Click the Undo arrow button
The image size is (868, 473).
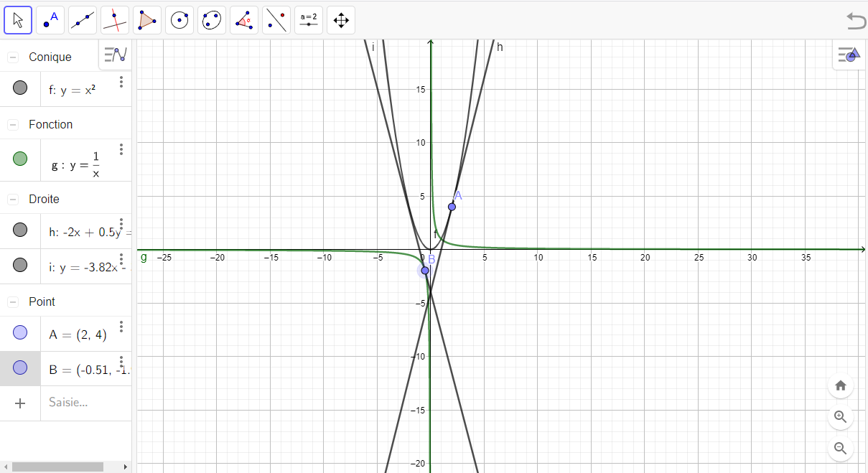[x=856, y=21]
